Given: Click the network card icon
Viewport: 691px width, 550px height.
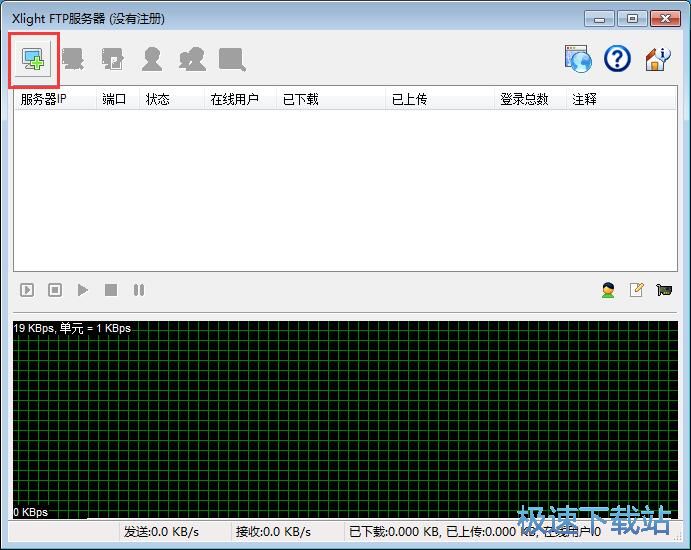Looking at the screenshot, I should [664, 290].
